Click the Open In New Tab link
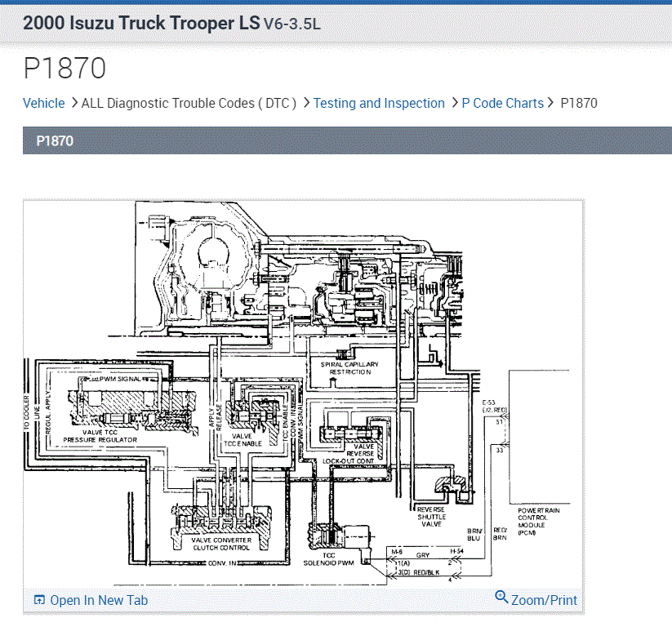672x627 pixels. point(99,600)
